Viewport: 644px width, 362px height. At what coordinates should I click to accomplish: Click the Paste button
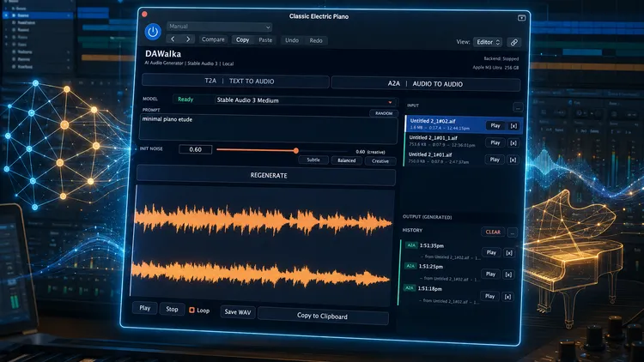point(265,40)
